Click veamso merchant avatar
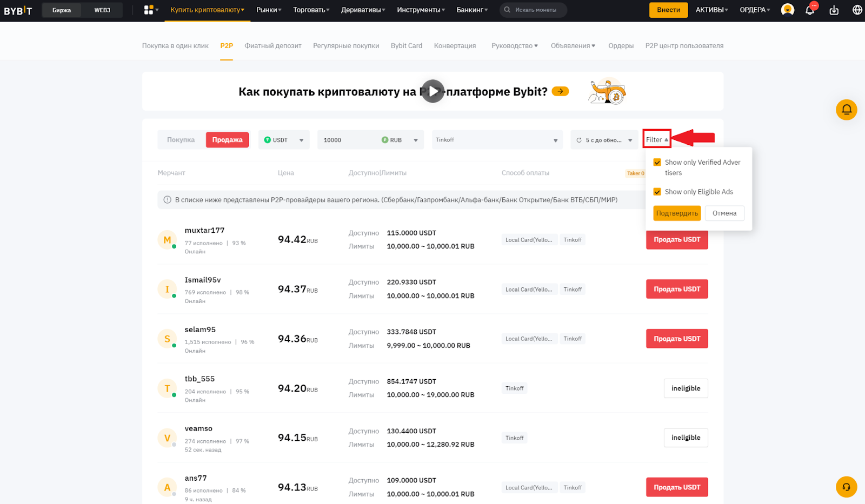The height and width of the screenshot is (504, 865). pos(167,438)
